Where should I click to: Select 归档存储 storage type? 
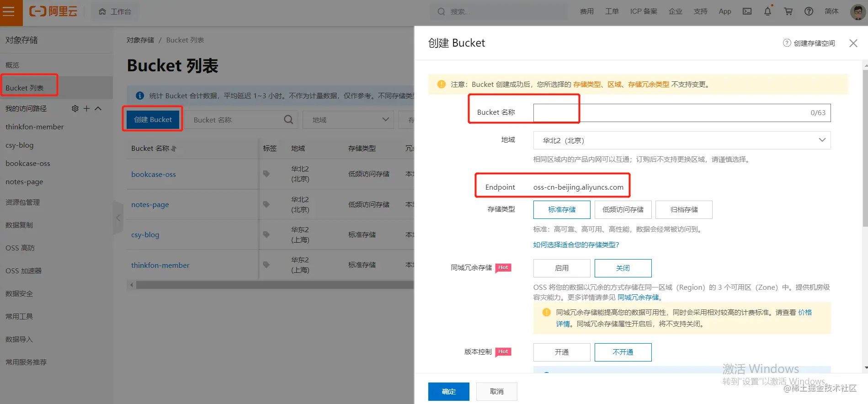[684, 210]
